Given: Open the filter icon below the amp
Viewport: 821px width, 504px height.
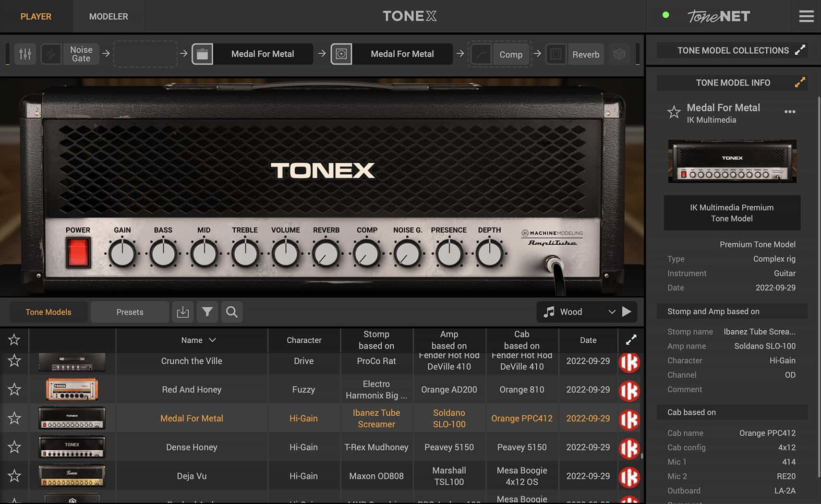Looking at the screenshot, I should [207, 312].
